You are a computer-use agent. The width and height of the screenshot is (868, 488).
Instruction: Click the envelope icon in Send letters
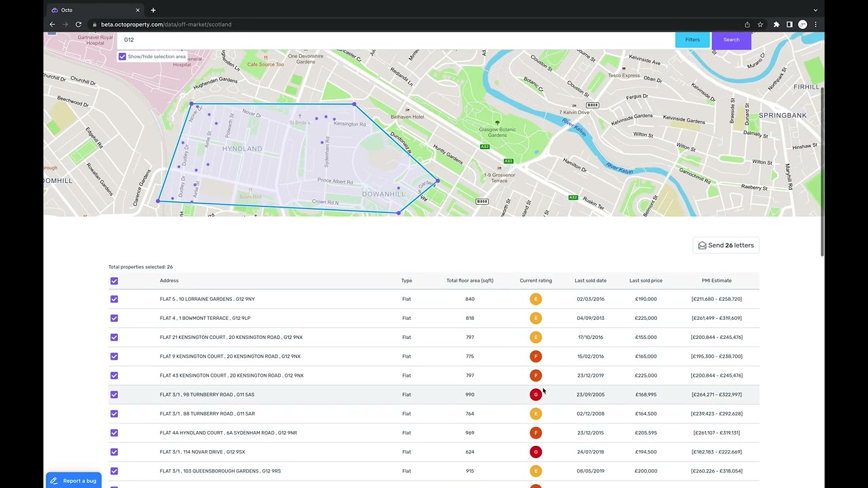[x=702, y=245]
